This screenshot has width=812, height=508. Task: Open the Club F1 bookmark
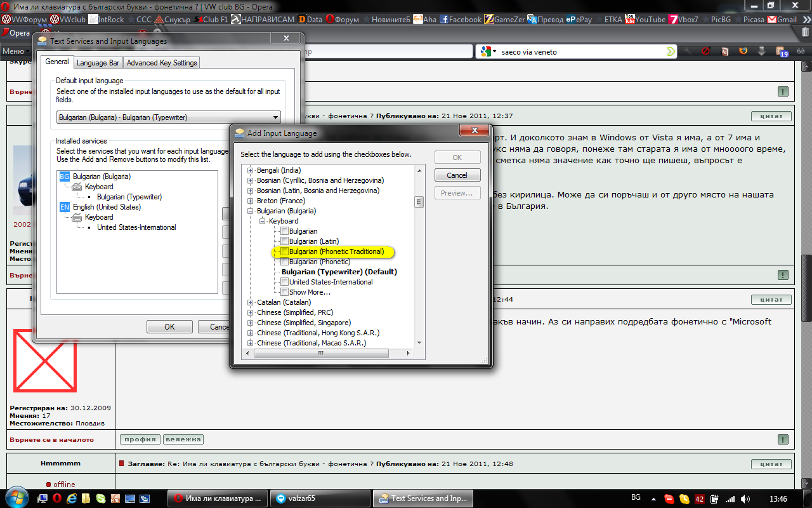pyautogui.click(x=211, y=19)
